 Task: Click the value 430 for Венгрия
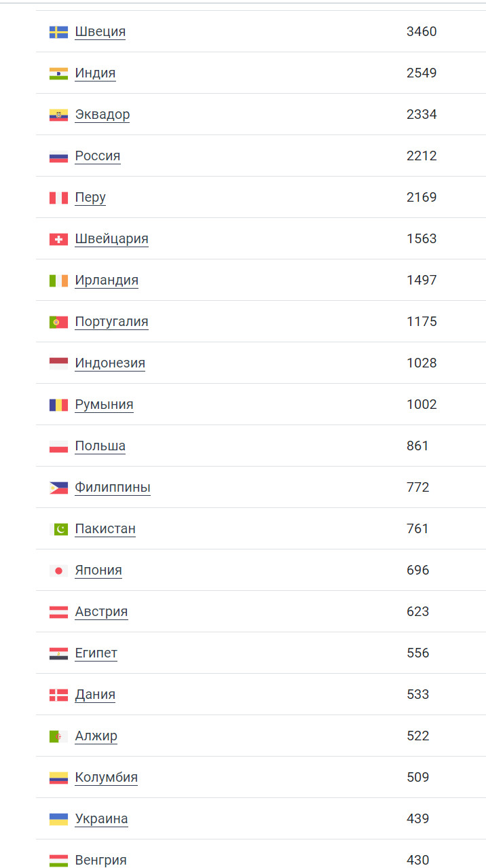(x=418, y=861)
